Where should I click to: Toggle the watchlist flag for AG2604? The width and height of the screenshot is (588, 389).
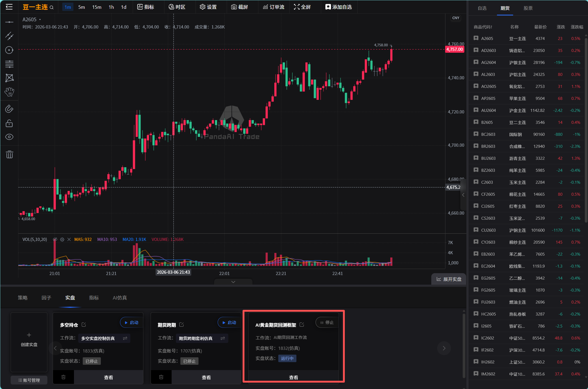(476, 62)
